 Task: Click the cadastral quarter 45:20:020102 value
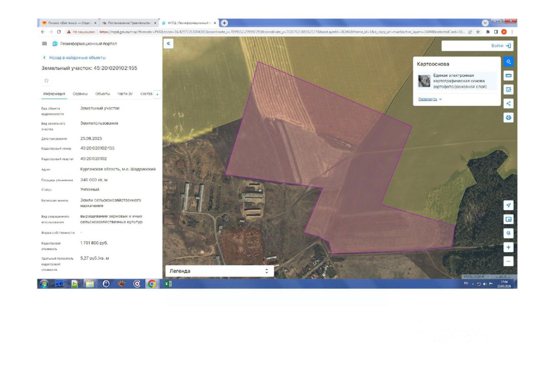[x=94, y=159]
